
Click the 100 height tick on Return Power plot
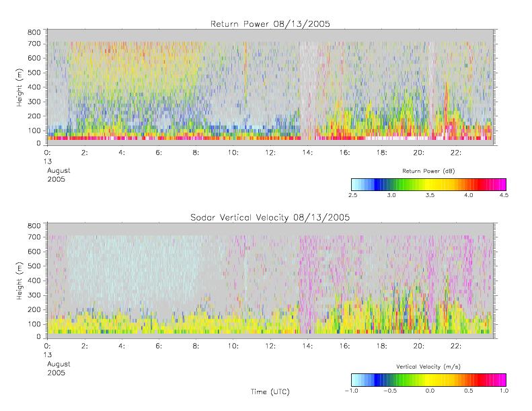34,130
